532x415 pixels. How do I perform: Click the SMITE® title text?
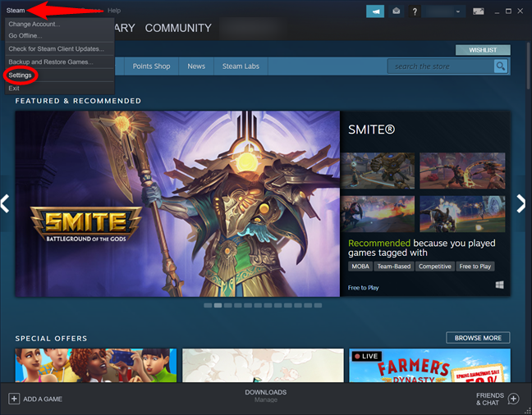coord(372,130)
